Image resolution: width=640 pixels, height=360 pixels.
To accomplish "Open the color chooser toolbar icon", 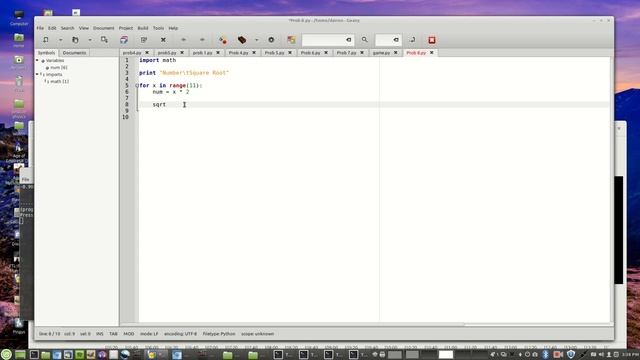I will (291, 40).
